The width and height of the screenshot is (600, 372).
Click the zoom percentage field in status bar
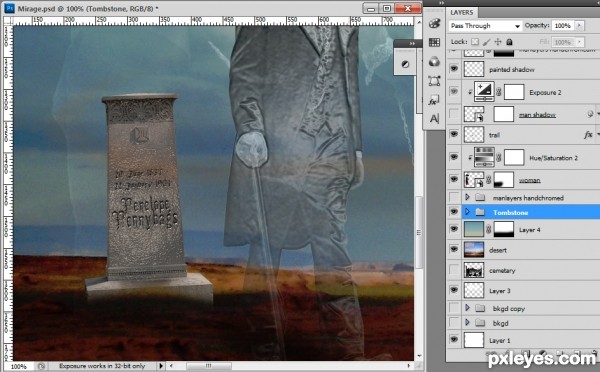18,367
